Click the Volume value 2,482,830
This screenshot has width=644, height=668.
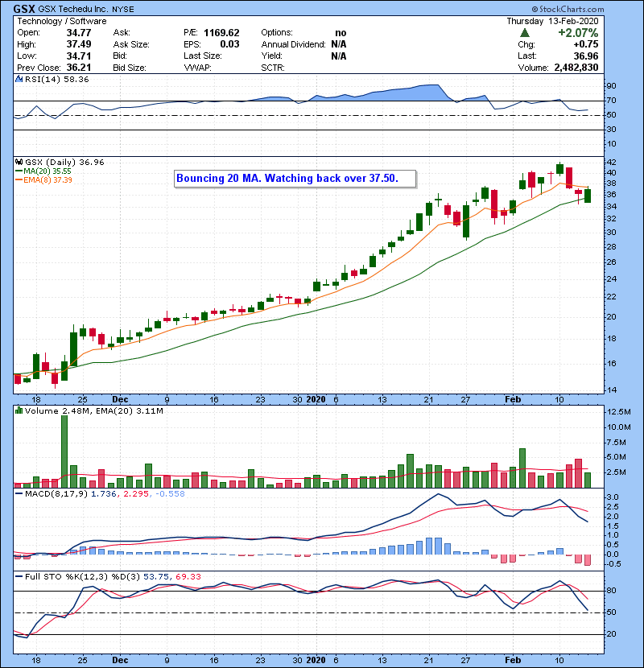click(x=576, y=68)
